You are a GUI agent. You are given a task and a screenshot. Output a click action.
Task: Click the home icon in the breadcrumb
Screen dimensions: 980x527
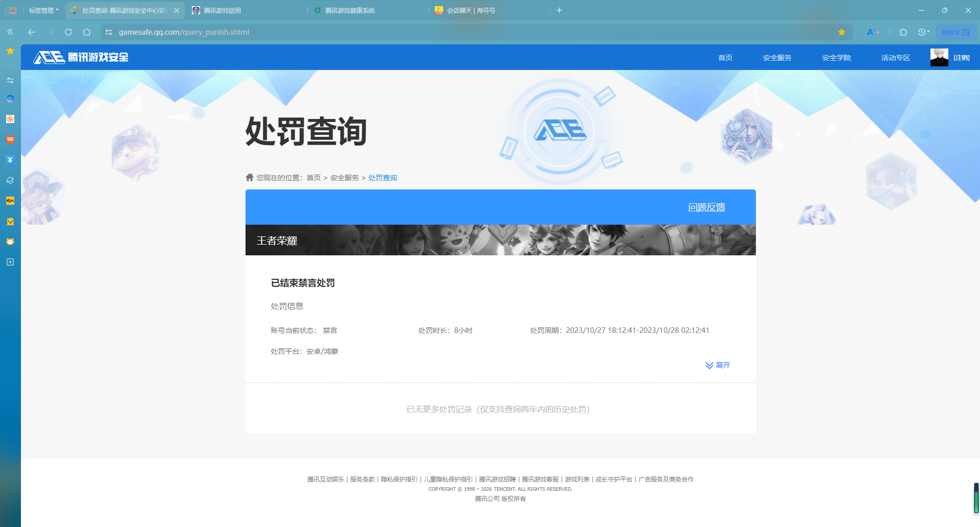(250, 177)
